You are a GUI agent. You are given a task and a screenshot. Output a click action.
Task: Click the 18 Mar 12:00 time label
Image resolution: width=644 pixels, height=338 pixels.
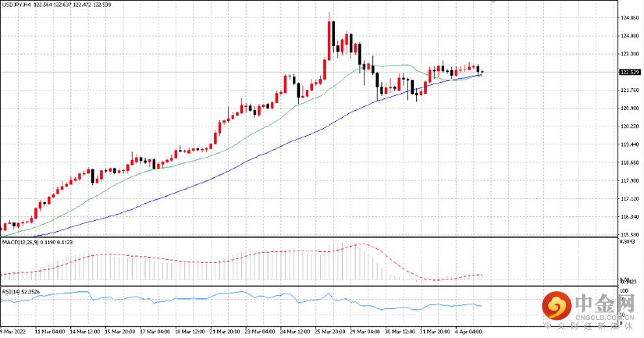coord(191,331)
